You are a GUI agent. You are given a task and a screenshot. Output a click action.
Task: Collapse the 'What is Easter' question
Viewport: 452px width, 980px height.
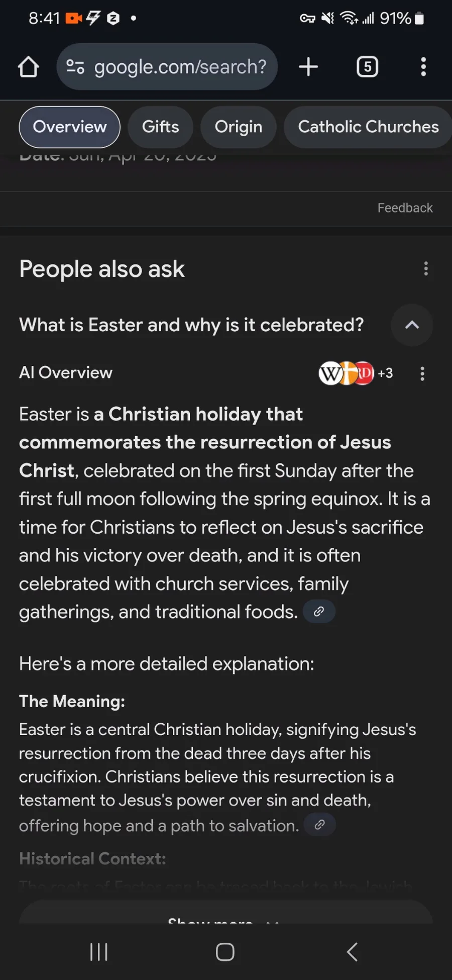[412, 325]
